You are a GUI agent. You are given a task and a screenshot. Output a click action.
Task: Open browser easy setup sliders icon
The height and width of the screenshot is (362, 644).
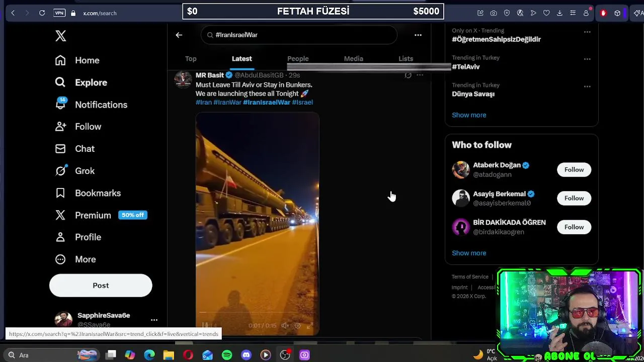573,13
